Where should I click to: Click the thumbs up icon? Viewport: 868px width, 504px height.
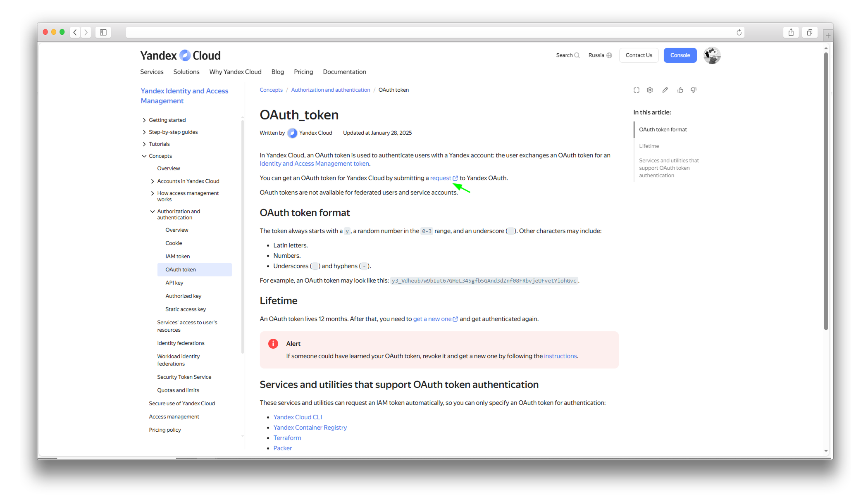tap(680, 90)
